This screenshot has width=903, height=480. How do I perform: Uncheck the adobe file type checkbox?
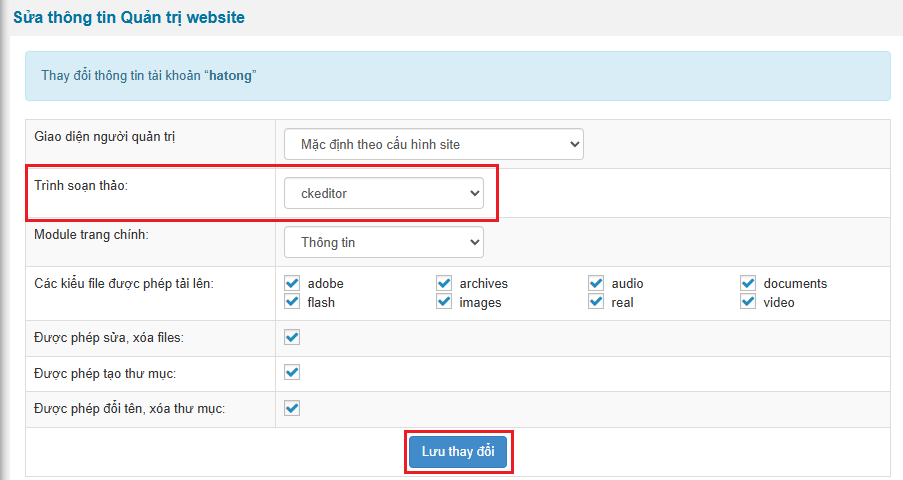point(292,283)
